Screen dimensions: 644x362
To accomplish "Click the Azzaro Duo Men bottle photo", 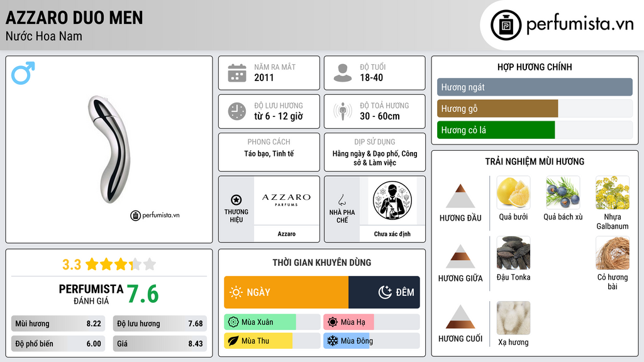I will click(109, 149).
